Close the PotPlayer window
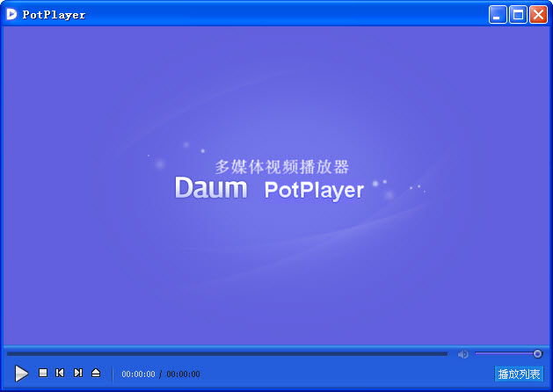553x392 pixels. point(539,14)
